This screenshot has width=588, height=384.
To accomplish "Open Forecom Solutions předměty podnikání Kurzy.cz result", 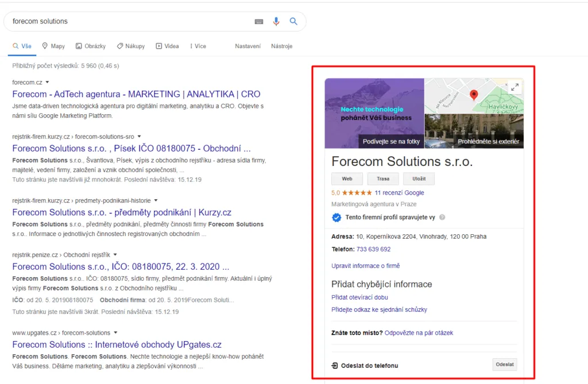I will tap(122, 212).
